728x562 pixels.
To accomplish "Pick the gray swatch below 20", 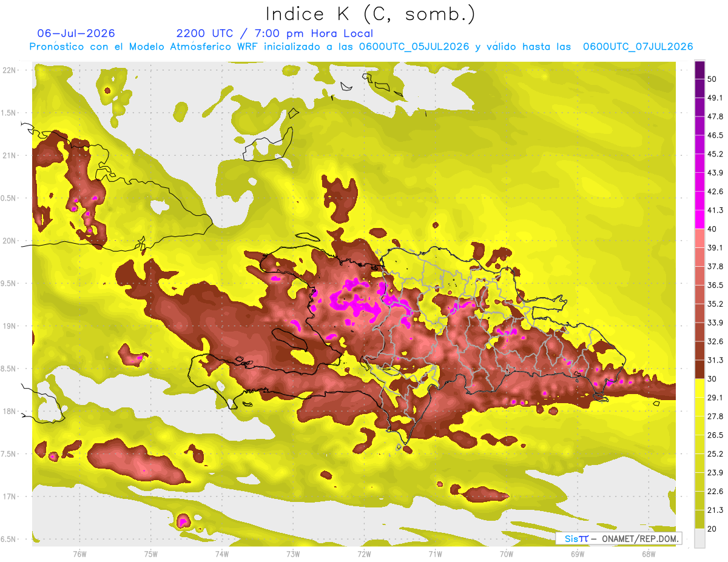I will (699, 538).
